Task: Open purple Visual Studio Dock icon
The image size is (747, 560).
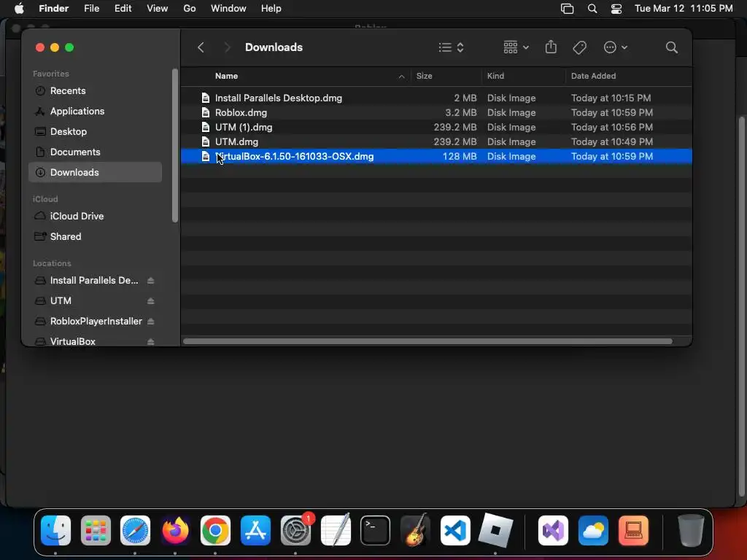Action: coord(553,530)
